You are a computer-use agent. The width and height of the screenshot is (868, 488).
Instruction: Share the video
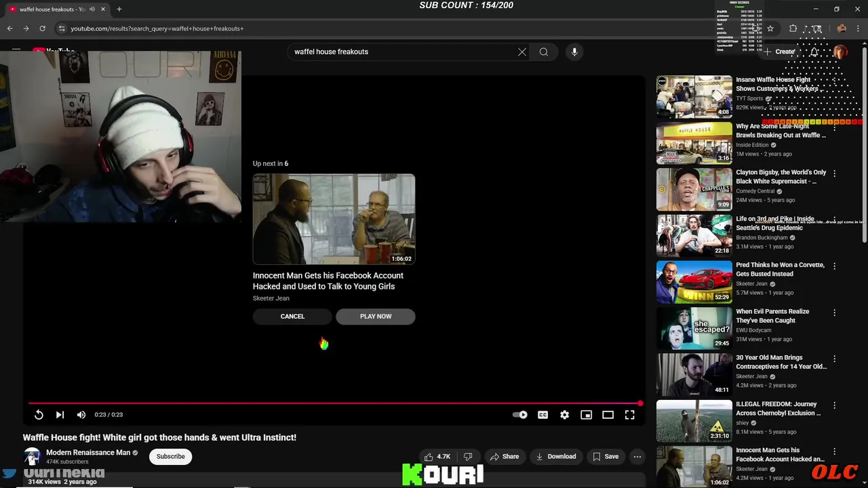point(505,457)
